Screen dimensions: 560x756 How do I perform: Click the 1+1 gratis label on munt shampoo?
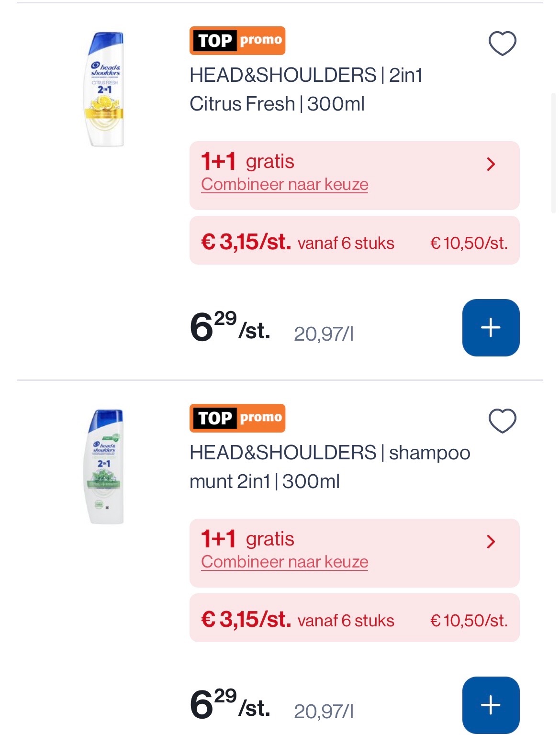247,539
